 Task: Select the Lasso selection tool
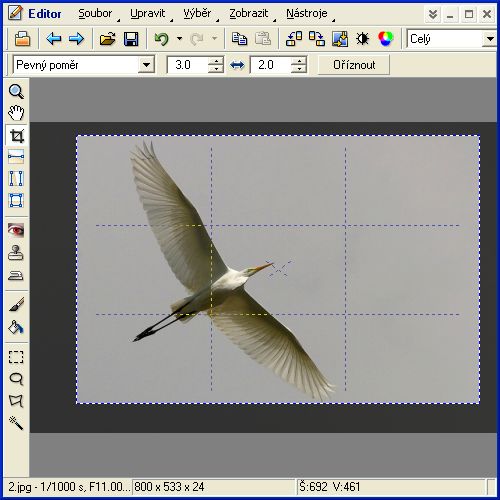[x=16, y=379]
